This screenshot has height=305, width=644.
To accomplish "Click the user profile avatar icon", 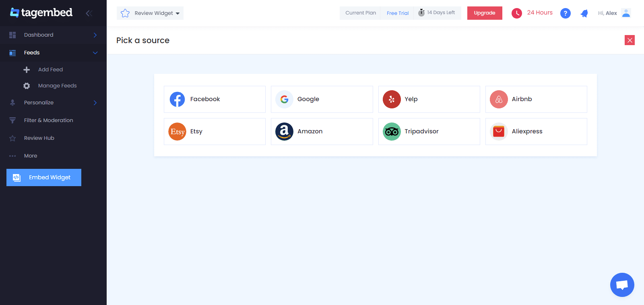I will 626,13.
